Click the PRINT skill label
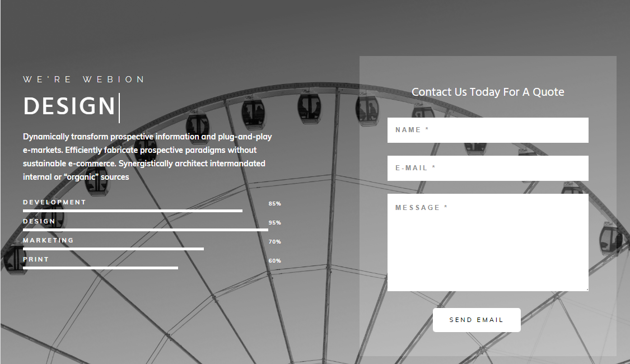Viewport: 630px width, 364px height. (36, 259)
